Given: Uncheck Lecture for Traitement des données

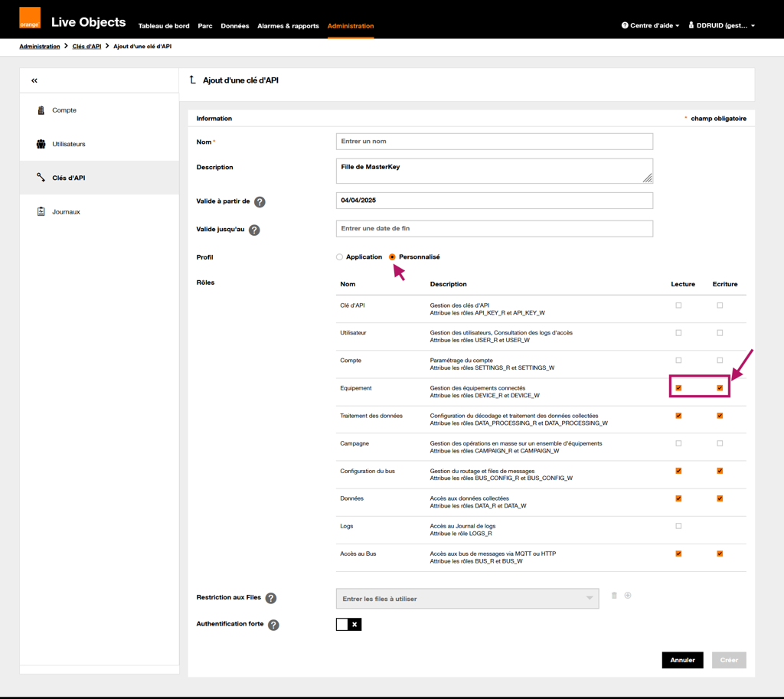Looking at the screenshot, I should pyautogui.click(x=678, y=416).
